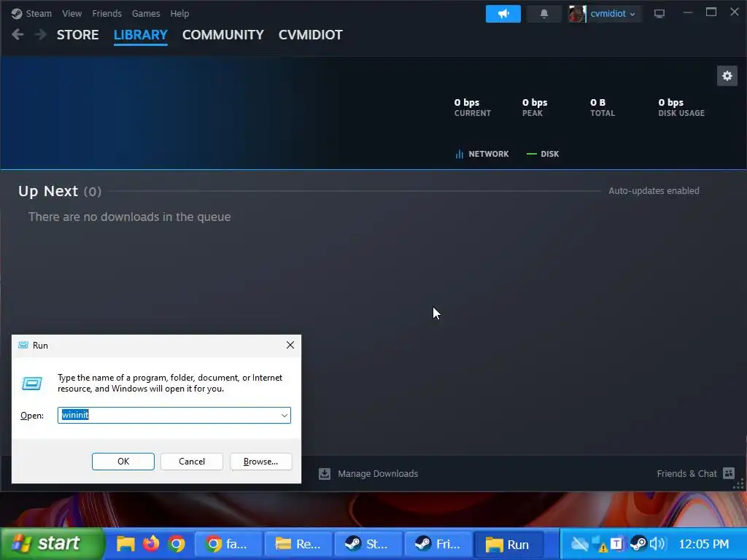747x560 pixels.
Task: Enter Big Picture mode via monitor icon
Action: pyautogui.click(x=659, y=13)
